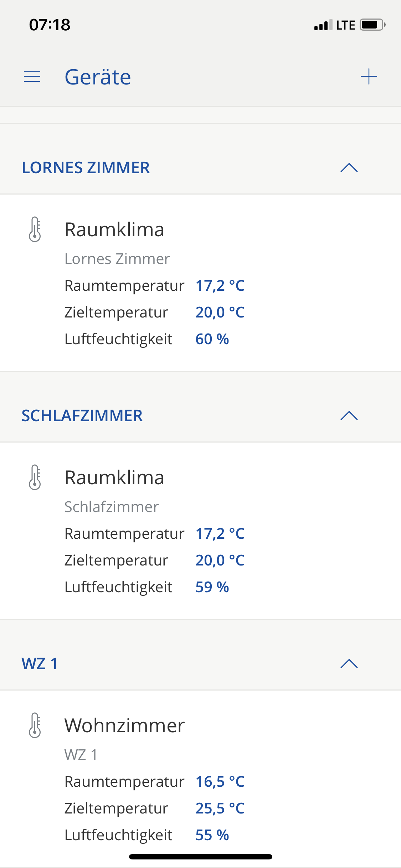Open Raumklima device in Schlafzimmer
Screen dimensions: 401x868
(x=114, y=477)
